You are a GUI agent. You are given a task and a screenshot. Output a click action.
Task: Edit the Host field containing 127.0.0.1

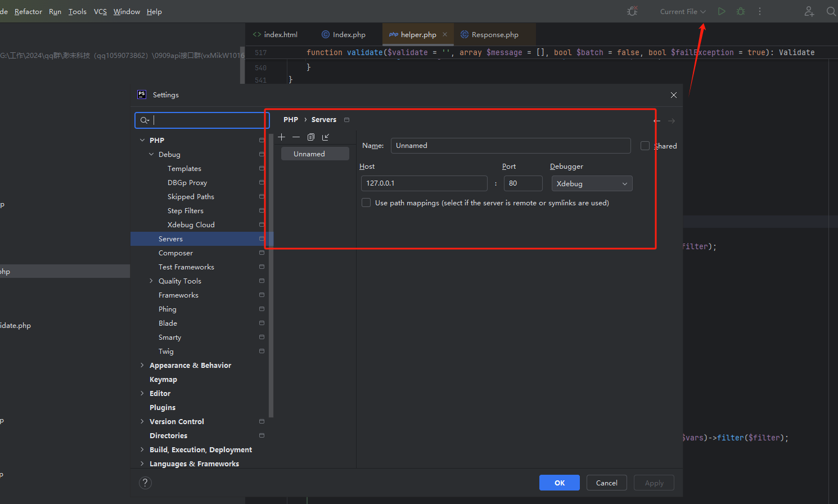pyautogui.click(x=424, y=183)
